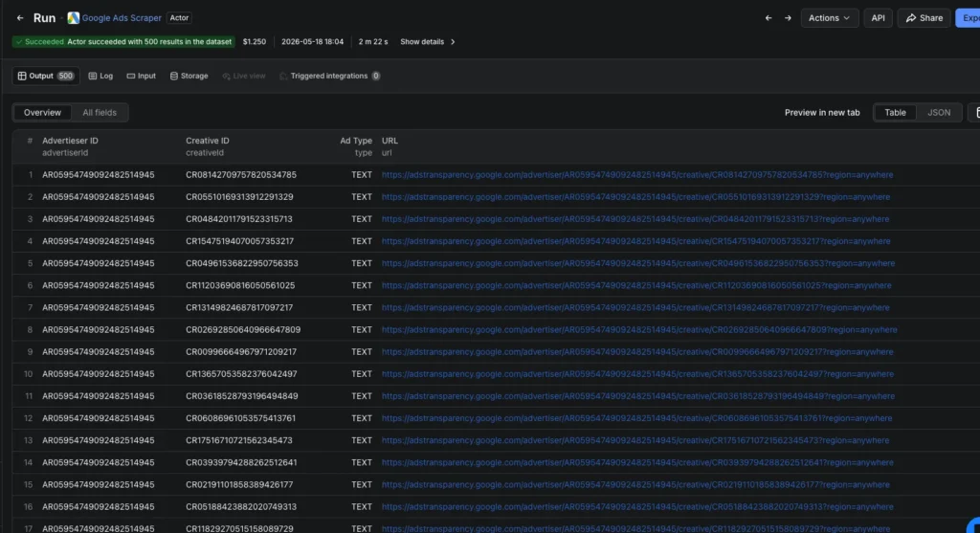Open the Live view tab
The image size is (980, 533).
pyautogui.click(x=244, y=76)
